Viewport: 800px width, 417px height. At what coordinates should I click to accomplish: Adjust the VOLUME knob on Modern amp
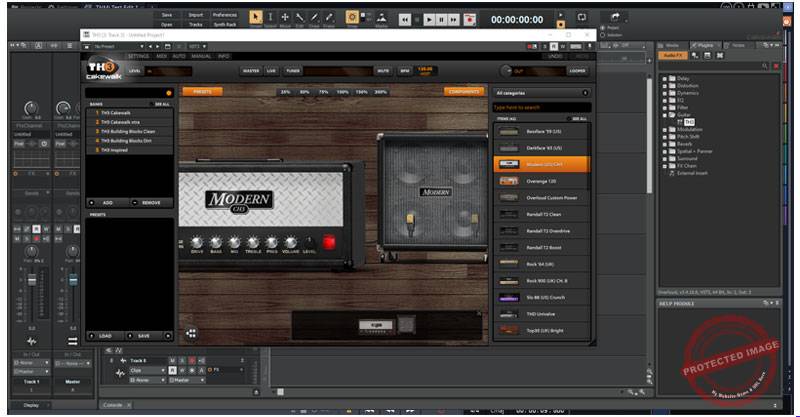coord(290,242)
